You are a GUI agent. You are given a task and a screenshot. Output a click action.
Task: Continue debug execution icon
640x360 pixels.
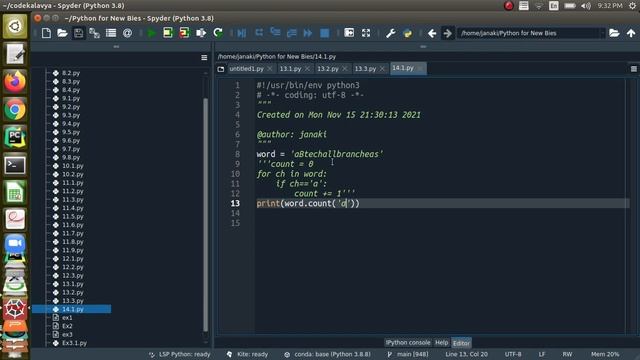308,33
